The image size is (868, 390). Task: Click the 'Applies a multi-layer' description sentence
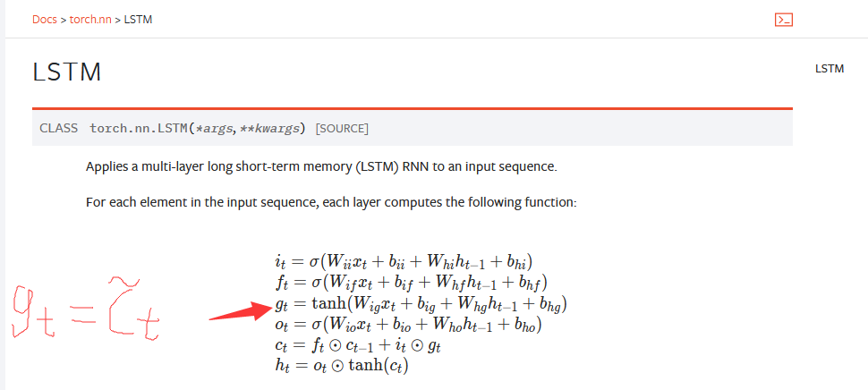tap(321, 166)
